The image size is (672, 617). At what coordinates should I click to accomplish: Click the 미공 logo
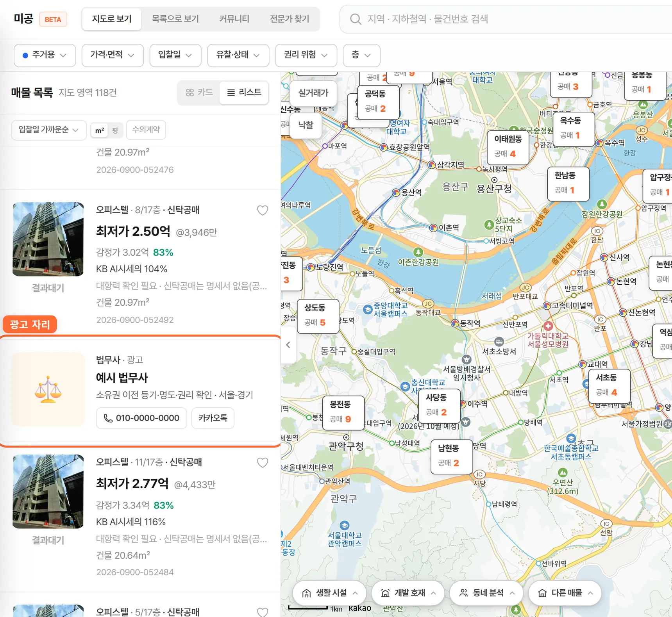click(23, 19)
